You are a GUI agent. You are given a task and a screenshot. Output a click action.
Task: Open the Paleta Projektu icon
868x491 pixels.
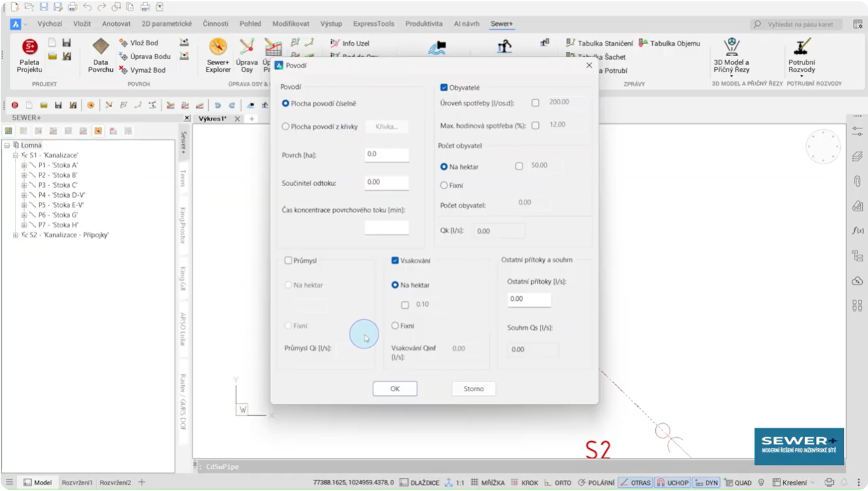click(x=30, y=47)
